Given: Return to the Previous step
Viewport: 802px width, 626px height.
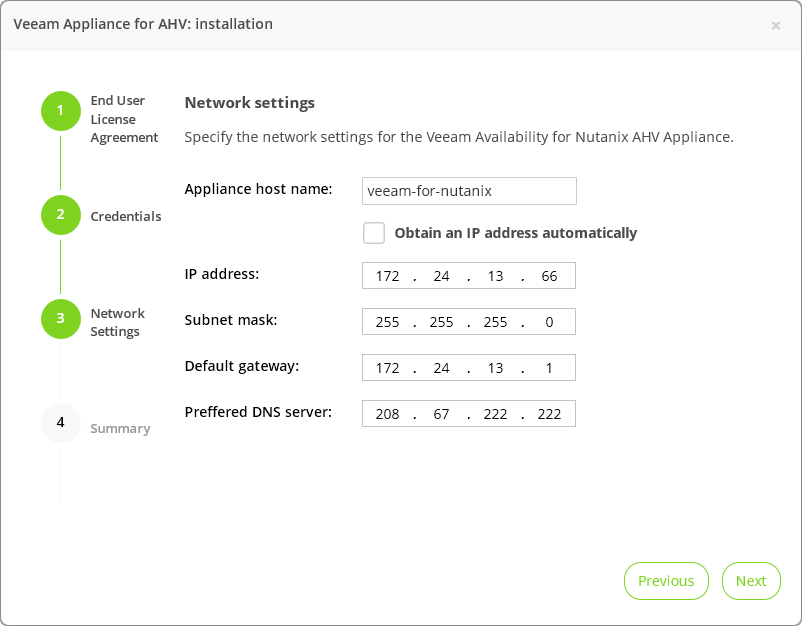Looking at the screenshot, I should click(666, 581).
